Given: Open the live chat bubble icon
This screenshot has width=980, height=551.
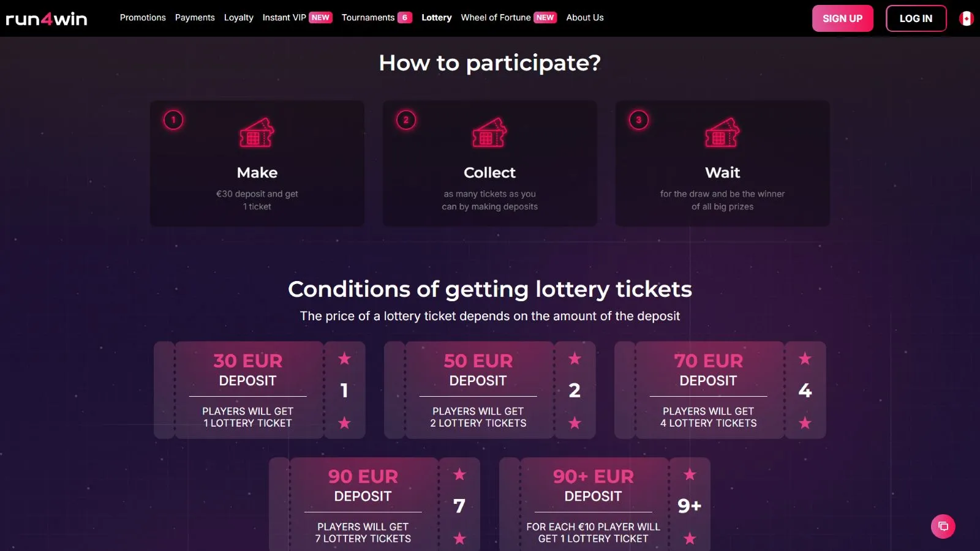Looking at the screenshot, I should [943, 527].
